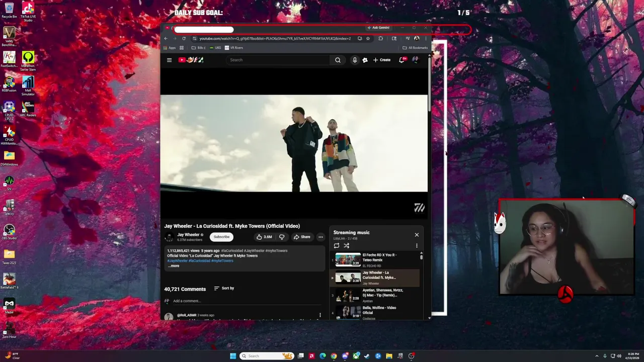Screen dimensions: 644x362
Task: Open the YouTube AI sparkle icon
Action: [365, 60]
